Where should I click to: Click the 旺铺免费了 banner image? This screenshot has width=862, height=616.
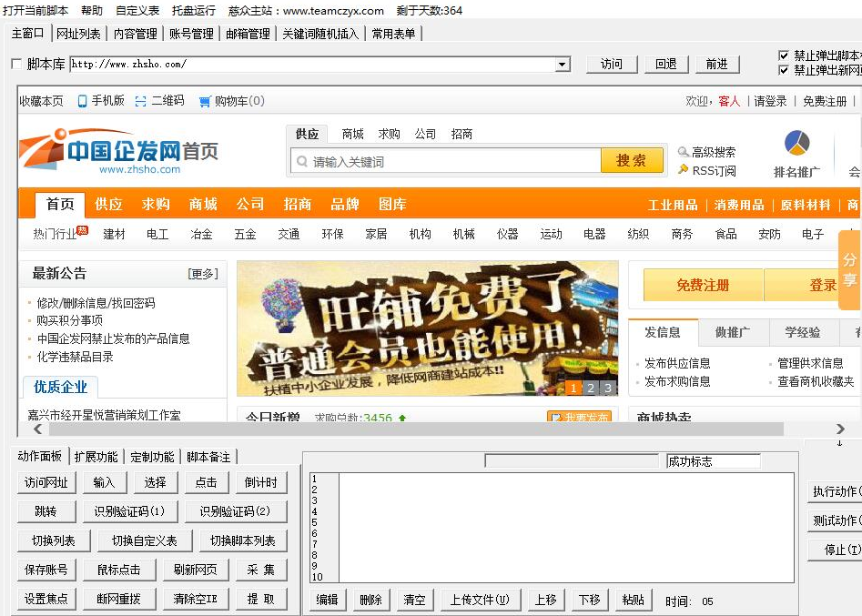click(x=428, y=328)
